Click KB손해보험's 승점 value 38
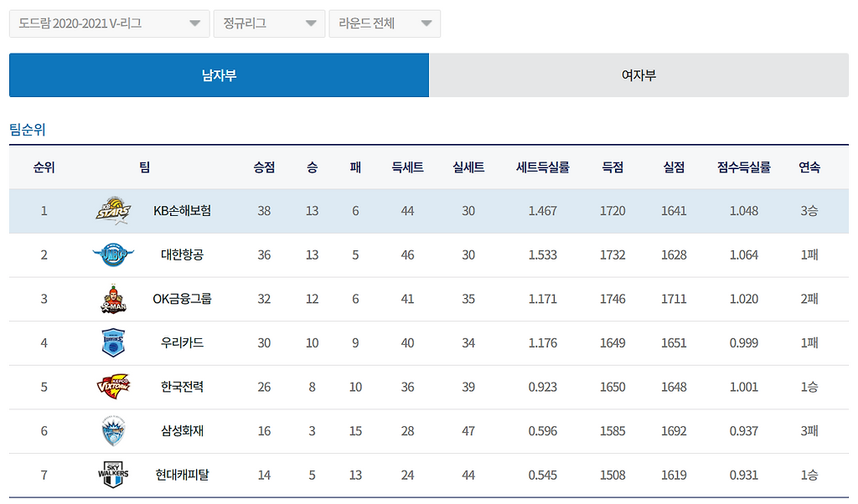 point(264,211)
